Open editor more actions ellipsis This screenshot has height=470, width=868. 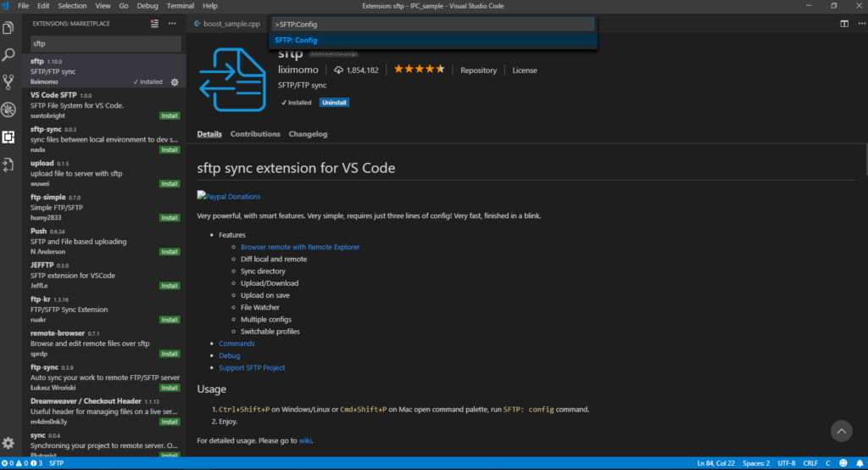(x=861, y=24)
